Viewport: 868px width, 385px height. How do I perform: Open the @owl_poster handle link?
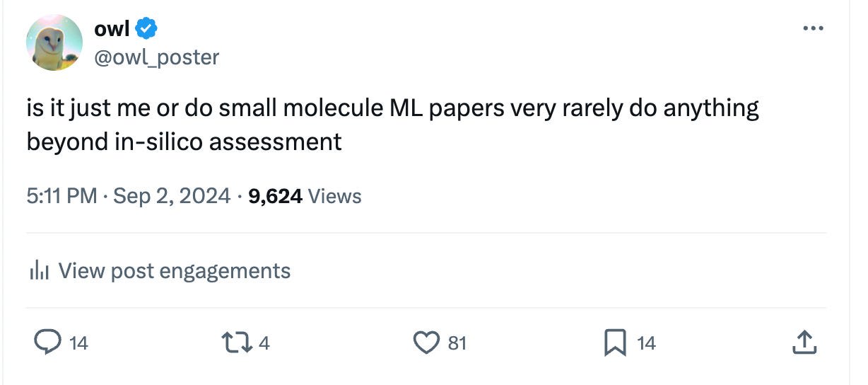point(156,57)
